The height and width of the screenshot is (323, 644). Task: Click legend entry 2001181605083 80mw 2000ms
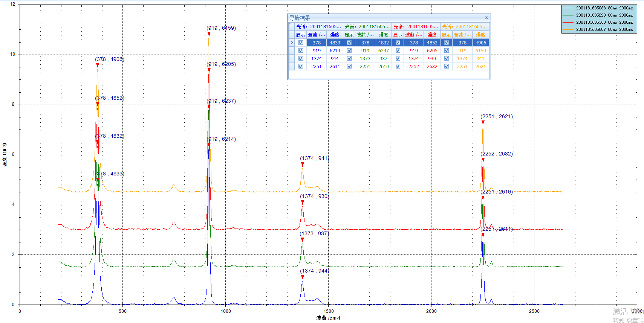[x=604, y=8]
